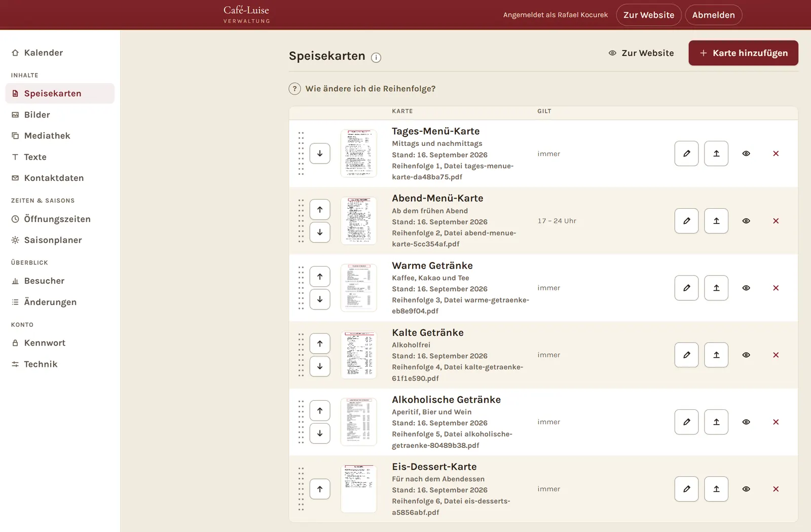Edit the Kalte Getränke entry
This screenshot has width=811, height=532.
(686, 355)
